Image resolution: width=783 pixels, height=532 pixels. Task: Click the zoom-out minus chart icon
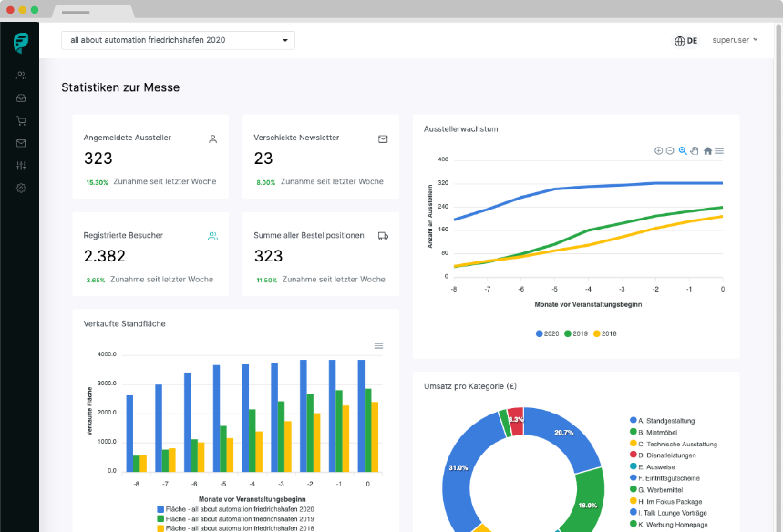[x=670, y=150]
